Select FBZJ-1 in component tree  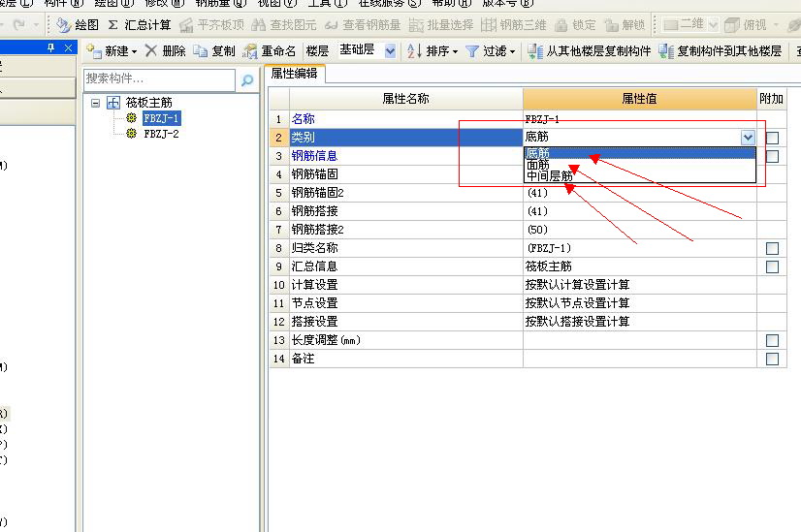coord(161,118)
